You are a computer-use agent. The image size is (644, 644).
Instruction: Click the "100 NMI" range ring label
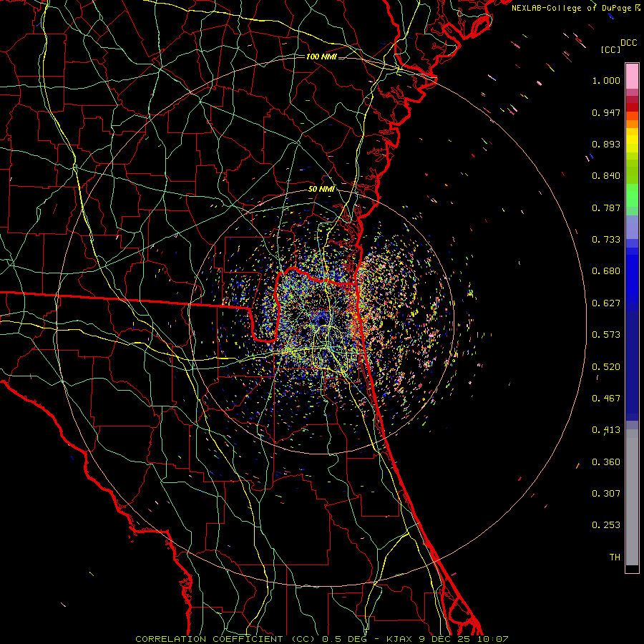tap(321, 57)
